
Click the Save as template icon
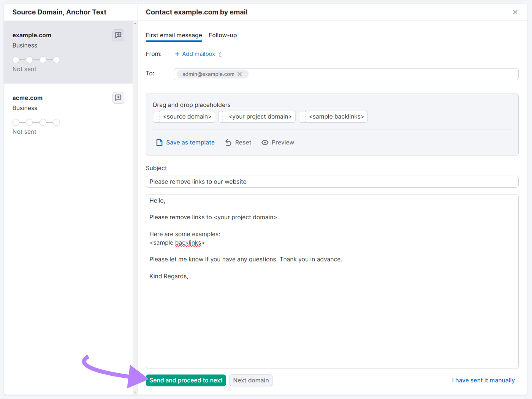[159, 142]
